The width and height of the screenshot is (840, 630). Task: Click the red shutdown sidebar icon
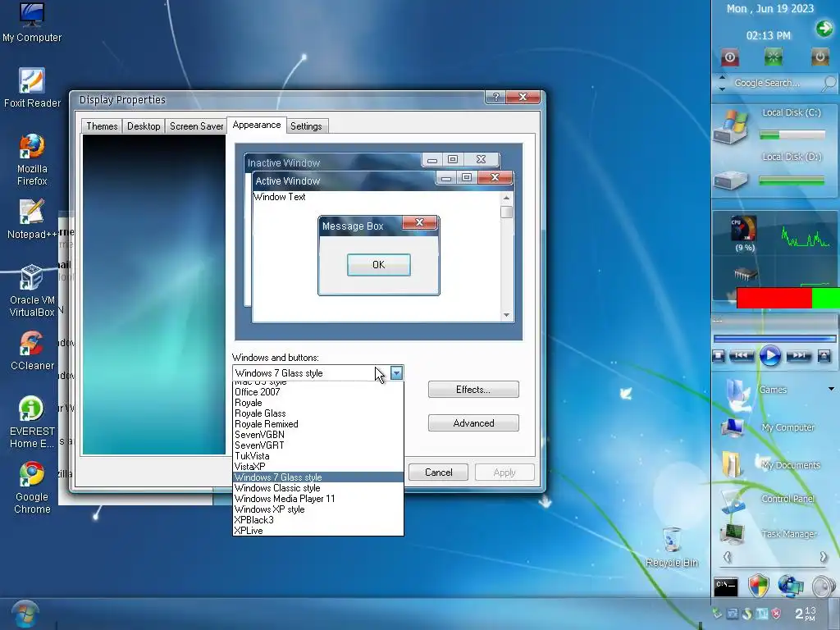(x=729, y=57)
